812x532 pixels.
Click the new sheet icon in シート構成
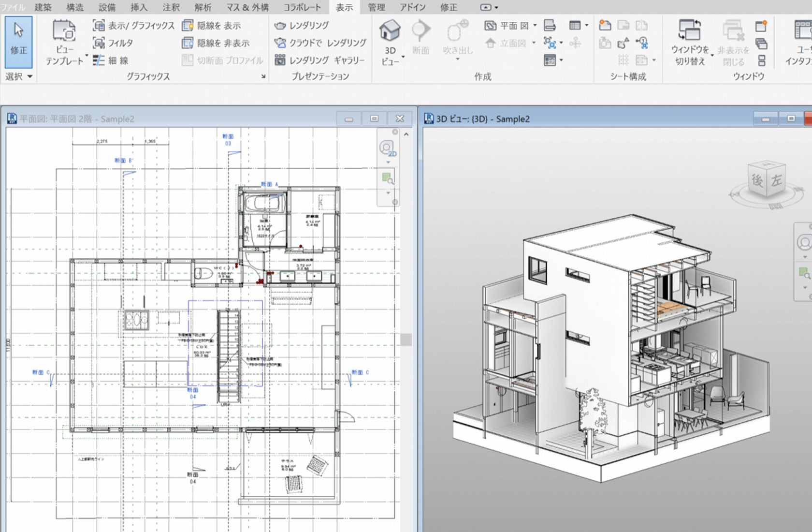point(605,26)
